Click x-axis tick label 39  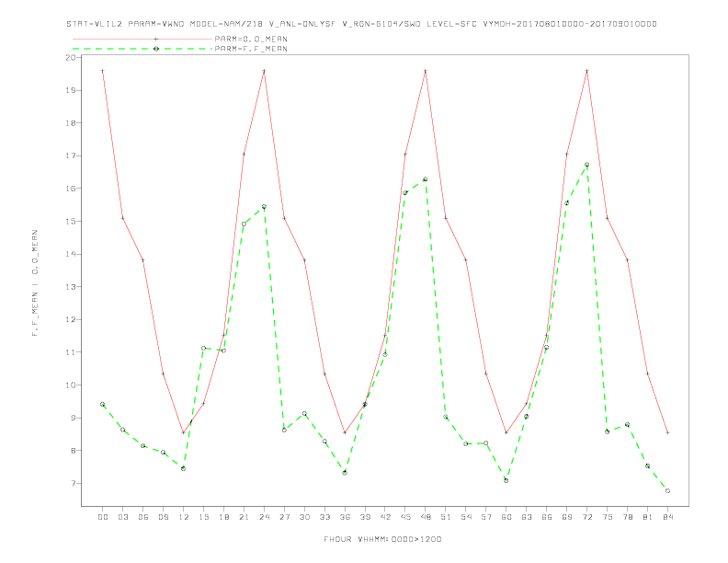[x=365, y=517]
